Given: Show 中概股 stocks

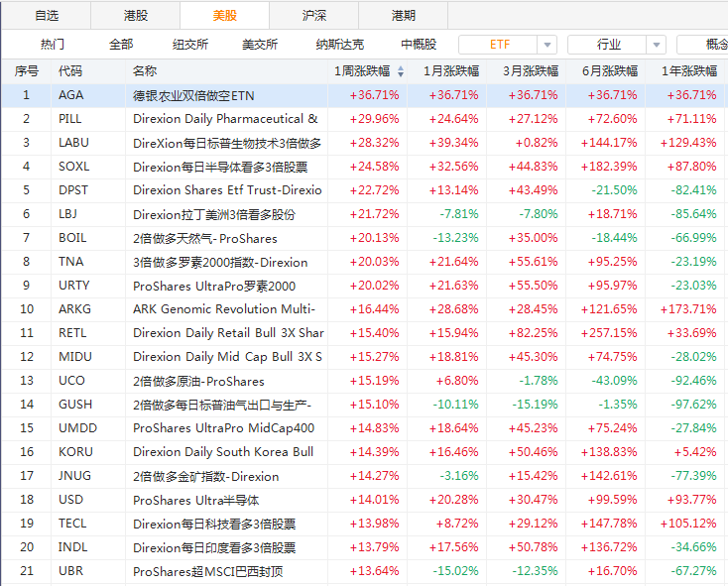Looking at the screenshot, I should click(419, 45).
